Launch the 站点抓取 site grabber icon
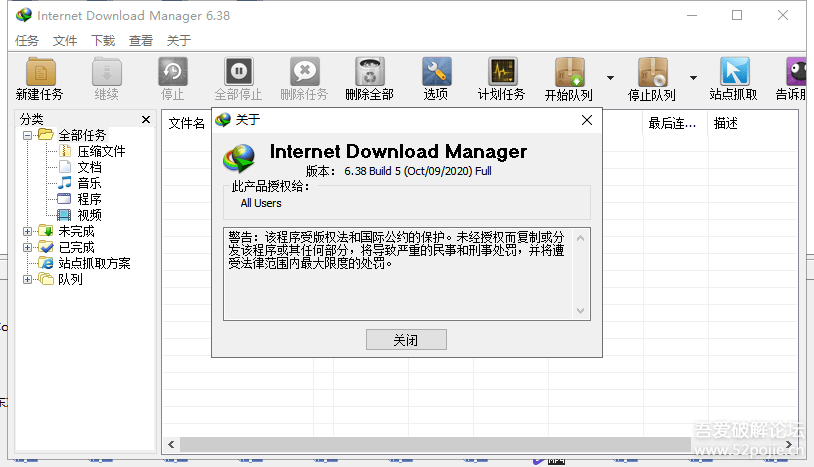Viewport: 814px width, 467px height. point(734,72)
